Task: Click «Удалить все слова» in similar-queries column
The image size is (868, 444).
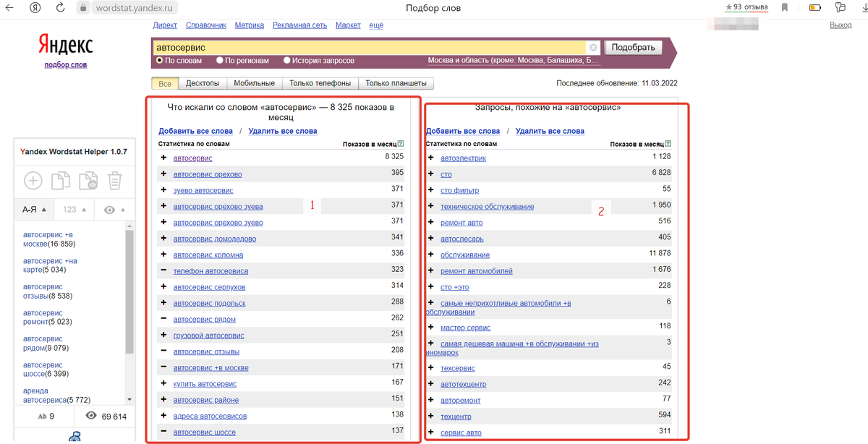Action: (x=550, y=131)
